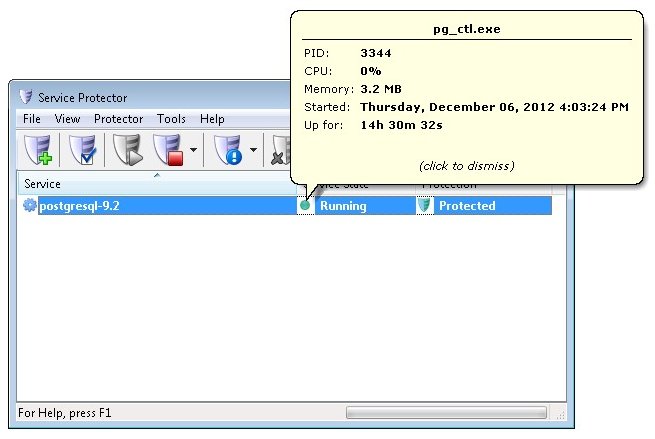Click the PID value 3344
655x439 pixels.
pos(376,53)
